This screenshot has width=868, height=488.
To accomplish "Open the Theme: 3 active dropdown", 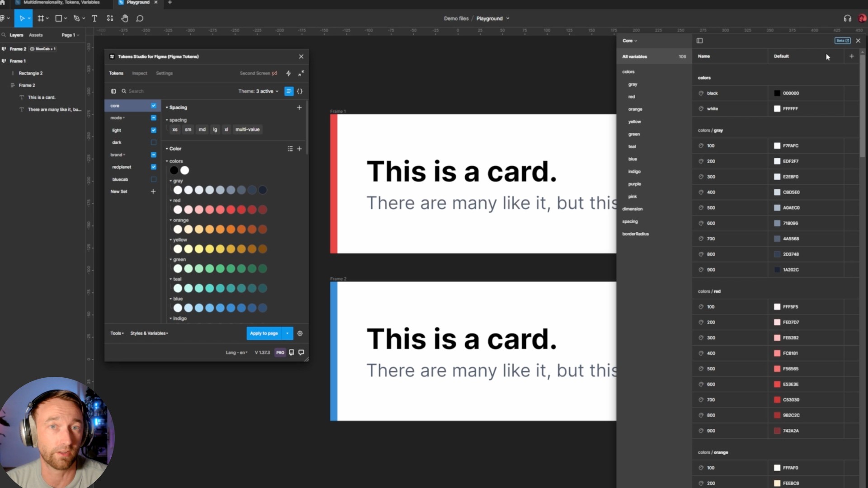I will 258,91.
